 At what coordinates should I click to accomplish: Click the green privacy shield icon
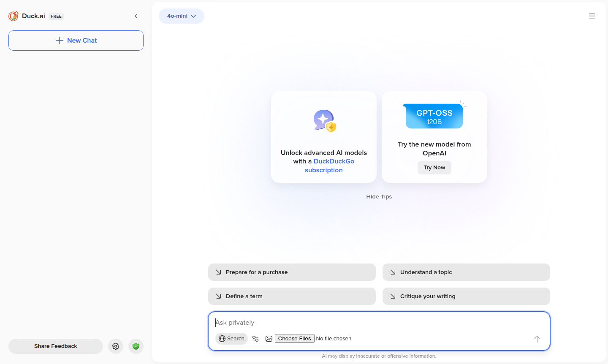[136, 346]
